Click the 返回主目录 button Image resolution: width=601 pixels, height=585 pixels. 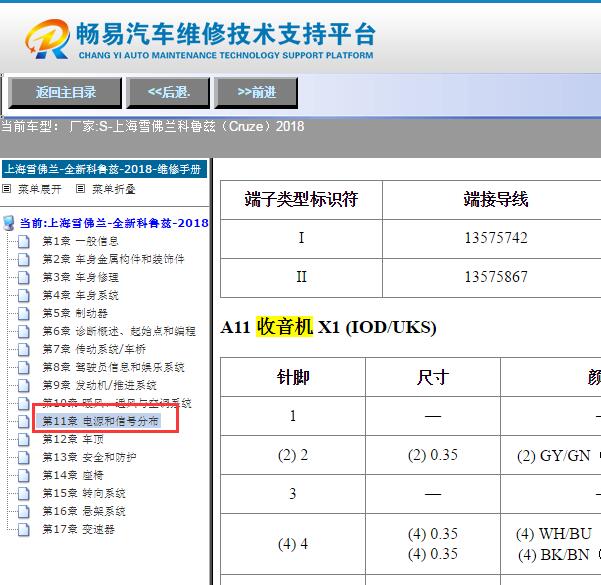click(65, 92)
